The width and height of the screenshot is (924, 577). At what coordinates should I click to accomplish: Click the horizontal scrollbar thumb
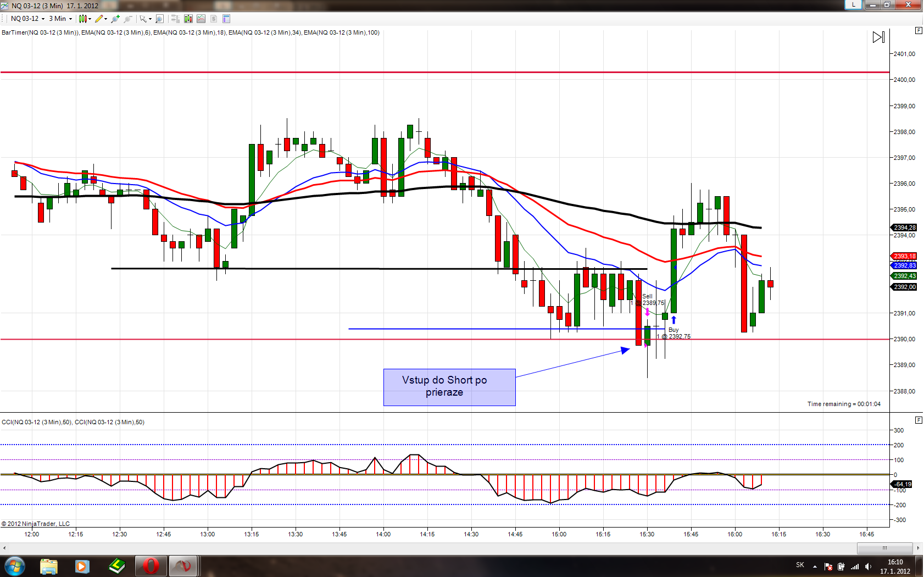[x=885, y=548]
